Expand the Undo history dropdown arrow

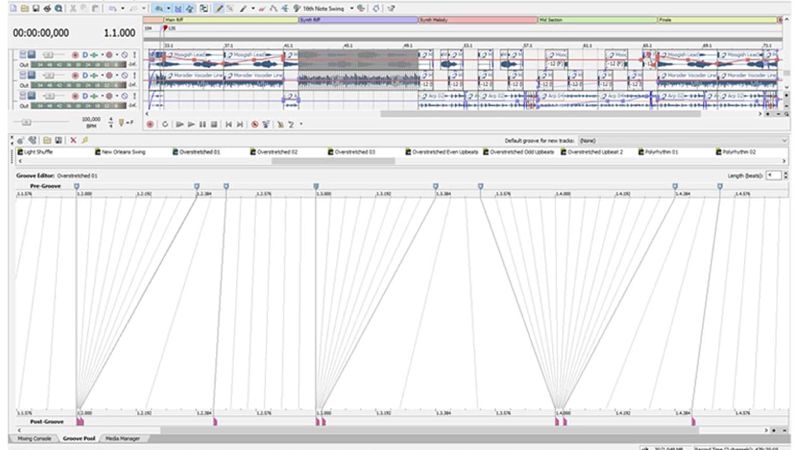(x=122, y=8)
